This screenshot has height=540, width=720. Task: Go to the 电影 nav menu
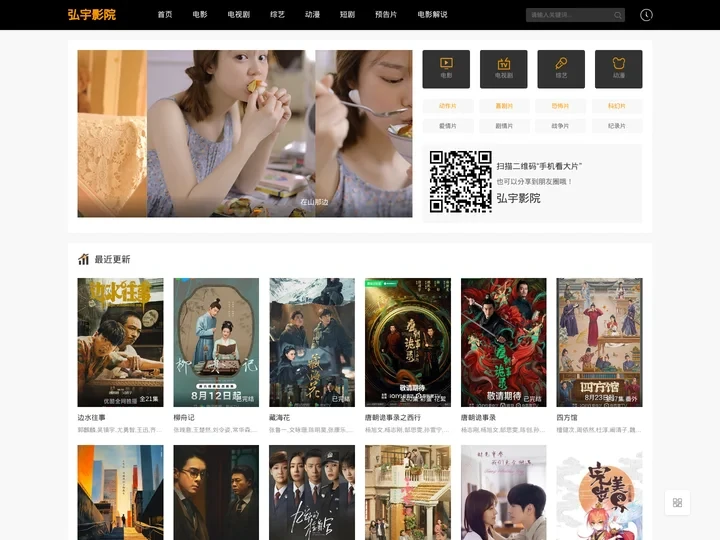(x=200, y=15)
